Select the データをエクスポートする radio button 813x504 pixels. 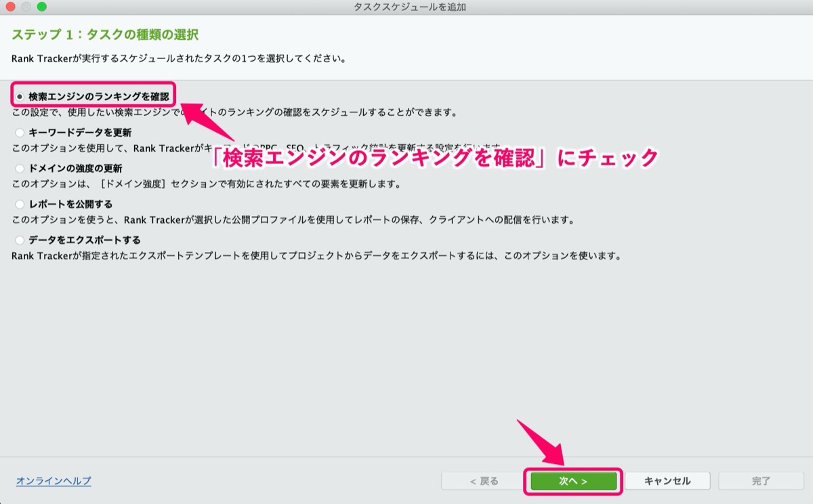coord(20,240)
